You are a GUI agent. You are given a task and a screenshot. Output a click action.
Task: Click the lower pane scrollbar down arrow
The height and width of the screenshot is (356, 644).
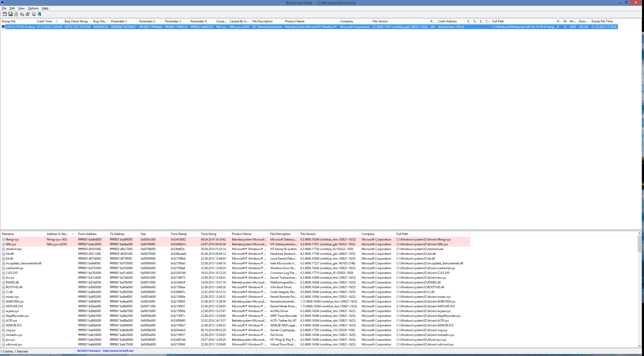pyautogui.click(x=639, y=345)
